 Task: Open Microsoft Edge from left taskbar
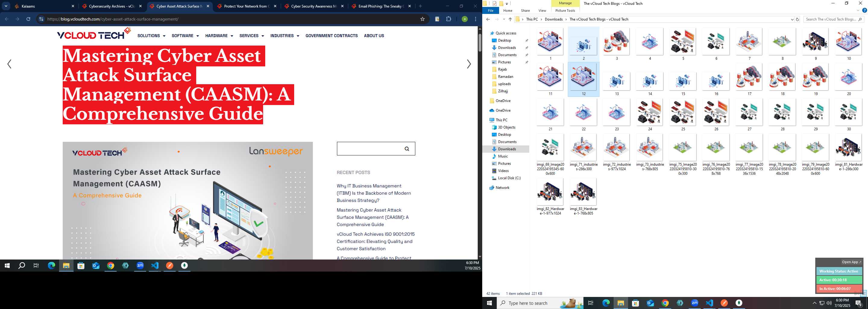[x=51, y=266]
